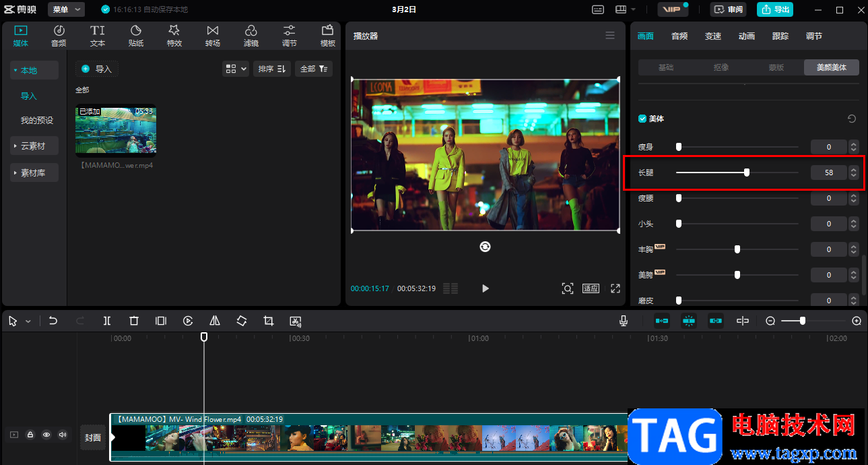Click the 导入 import button

pos(97,69)
